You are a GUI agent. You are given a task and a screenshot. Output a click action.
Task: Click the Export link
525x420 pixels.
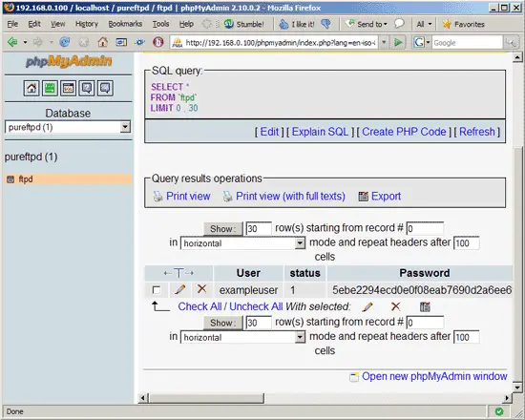point(386,196)
